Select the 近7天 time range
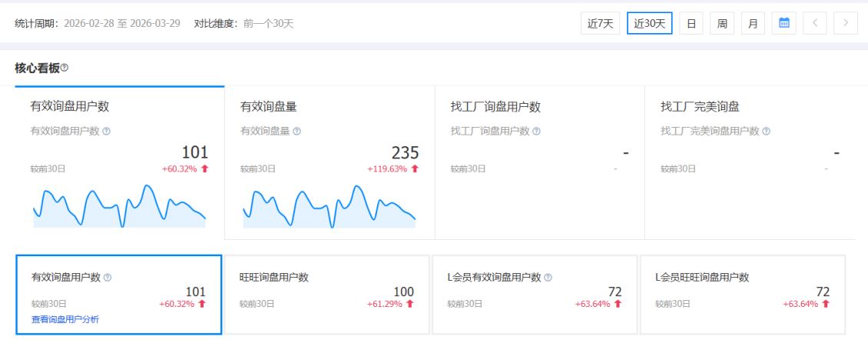This screenshot has height=340, width=868. [600, 23]
